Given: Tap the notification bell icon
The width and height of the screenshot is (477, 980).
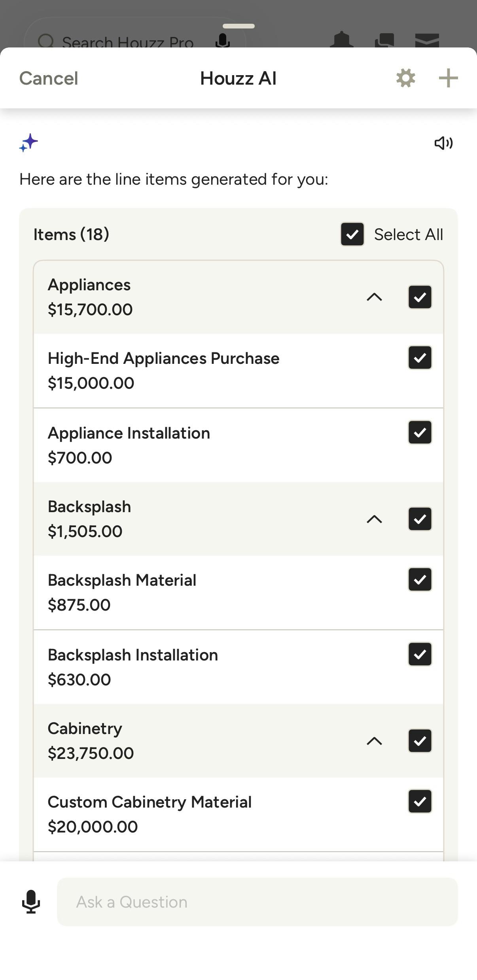Looking at the screenshot, I should [342, 40].
